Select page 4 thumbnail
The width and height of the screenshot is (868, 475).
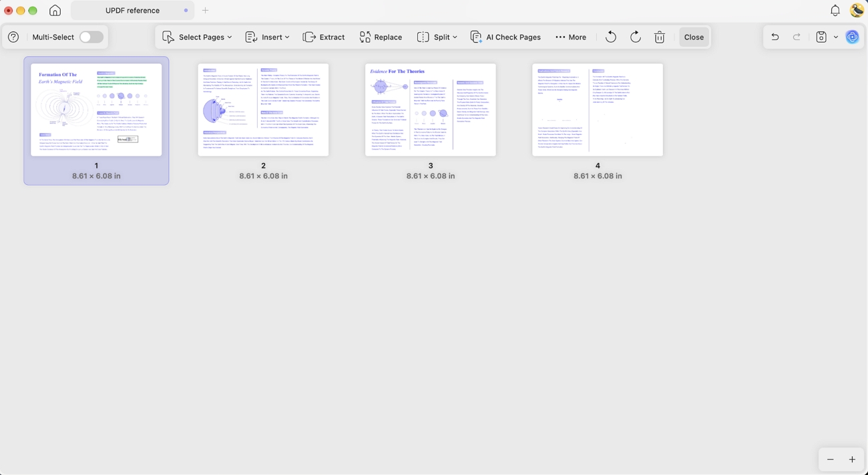[598, 110]
